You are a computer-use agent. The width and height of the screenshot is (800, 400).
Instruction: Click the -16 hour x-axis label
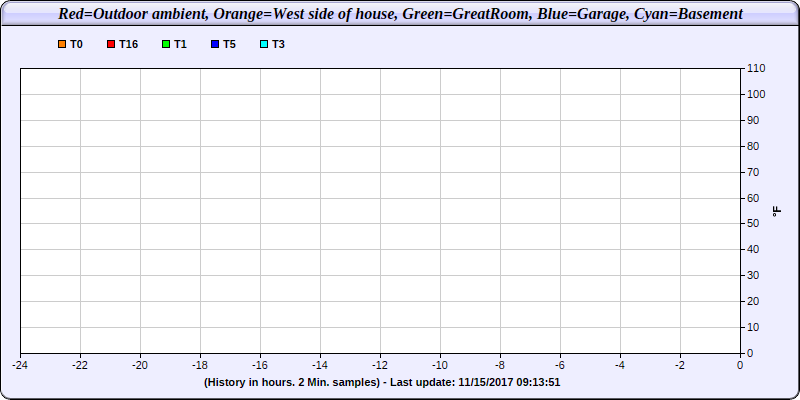260,365
